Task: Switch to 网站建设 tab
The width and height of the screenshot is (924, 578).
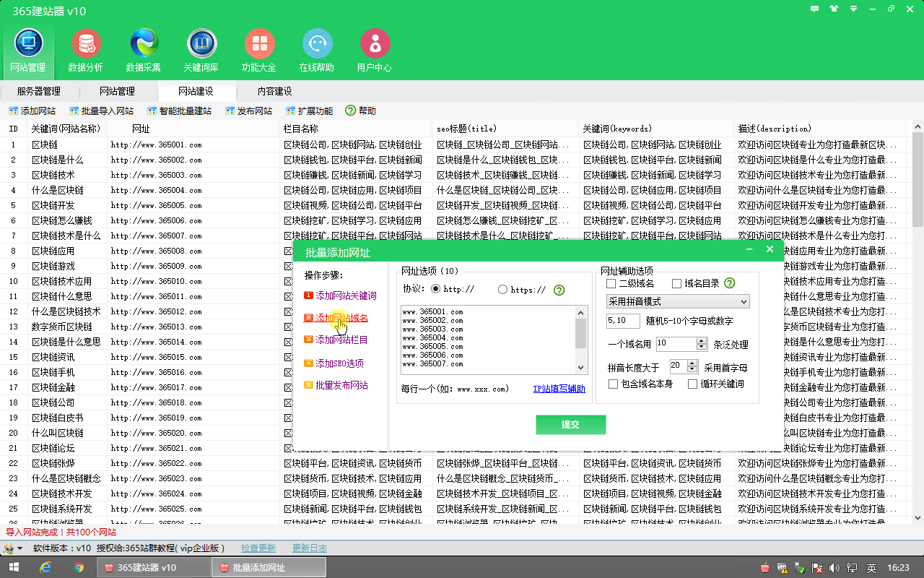Action: (196, 91)
